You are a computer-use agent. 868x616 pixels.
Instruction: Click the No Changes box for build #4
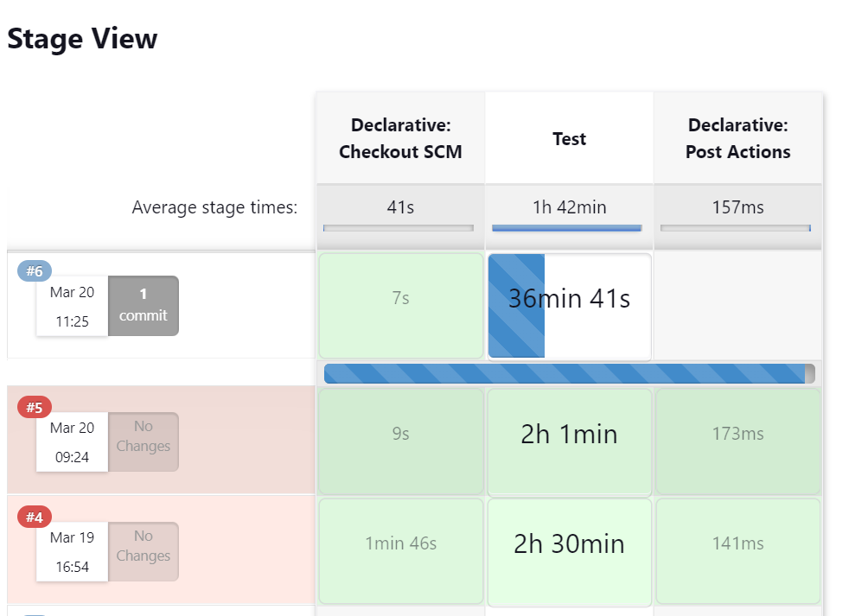point(144,551)
